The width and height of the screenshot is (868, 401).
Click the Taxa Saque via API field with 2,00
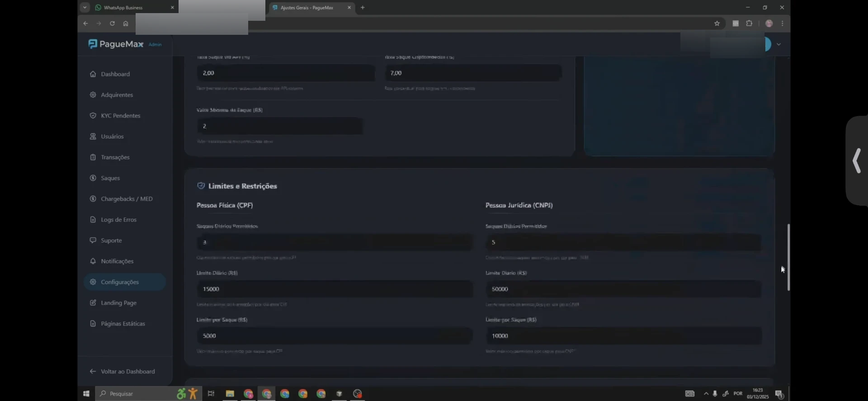coord(286,73)
